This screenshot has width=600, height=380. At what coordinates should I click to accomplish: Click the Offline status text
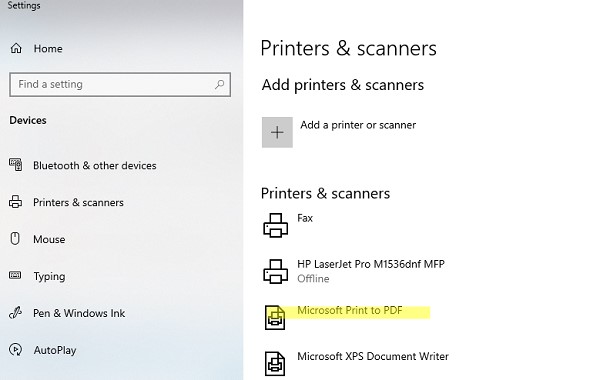(x=313, y=279)
